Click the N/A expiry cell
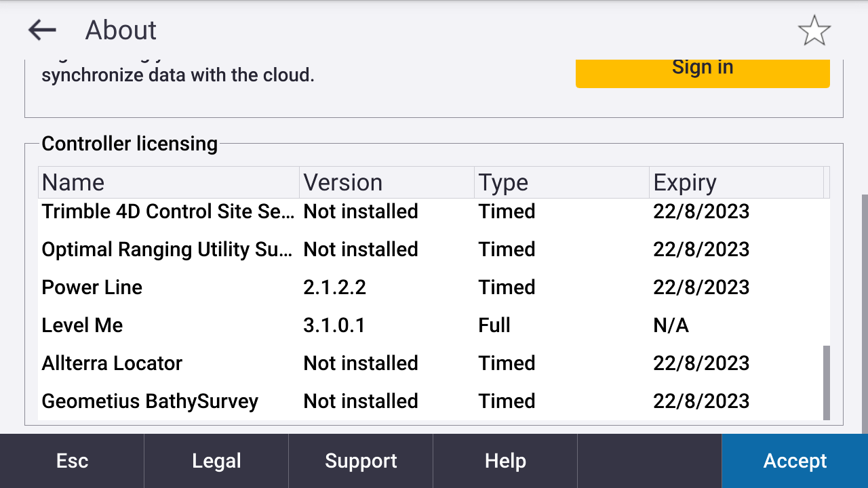The image size is (868, 488). click(x=671, y=325)
